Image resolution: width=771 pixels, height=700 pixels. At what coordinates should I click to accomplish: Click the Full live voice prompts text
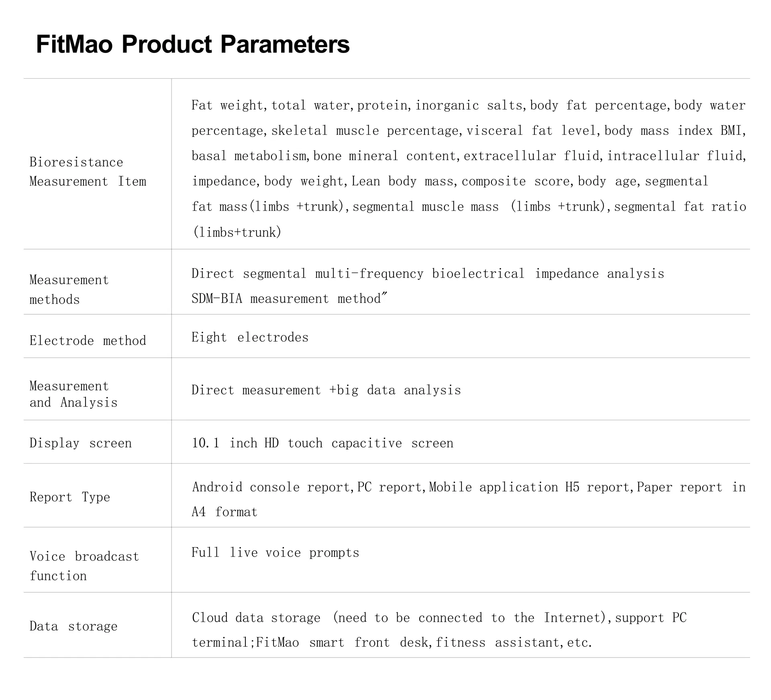[x=275, y=553]
